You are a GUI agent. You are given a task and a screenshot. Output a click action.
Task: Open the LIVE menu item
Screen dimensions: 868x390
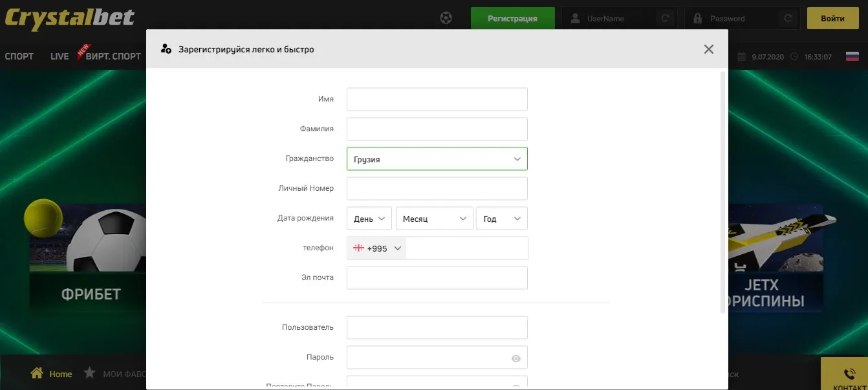(x=60, y=56)
